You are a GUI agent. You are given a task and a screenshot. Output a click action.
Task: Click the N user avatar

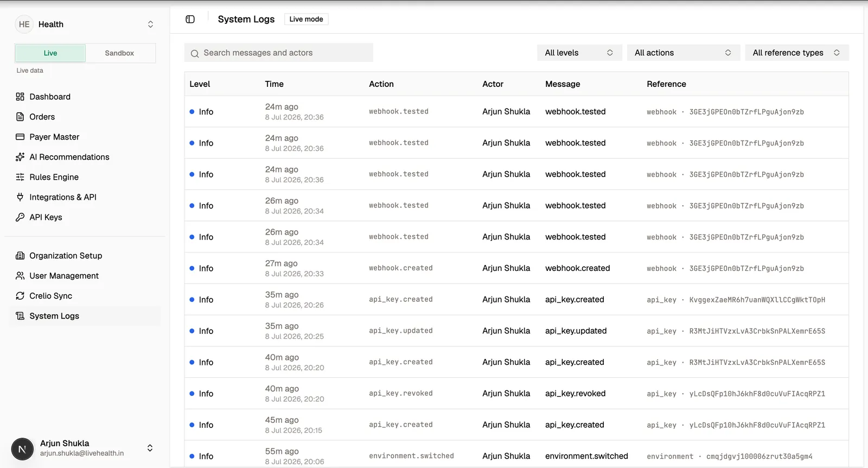pyautogui.click(x=22, y=449)
